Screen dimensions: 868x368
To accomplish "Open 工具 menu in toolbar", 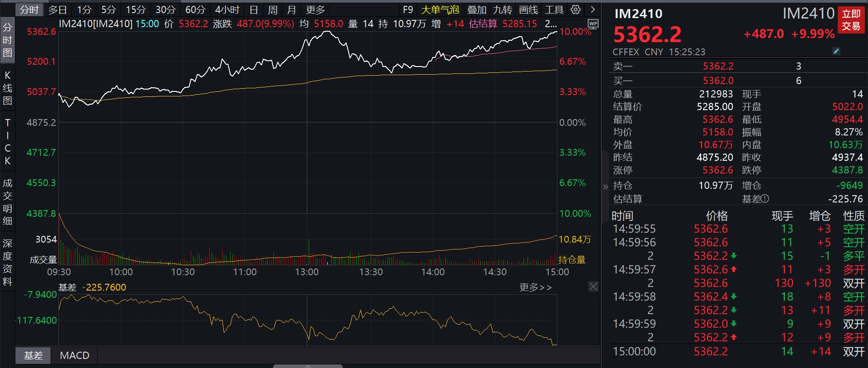I will coord(554,10).
